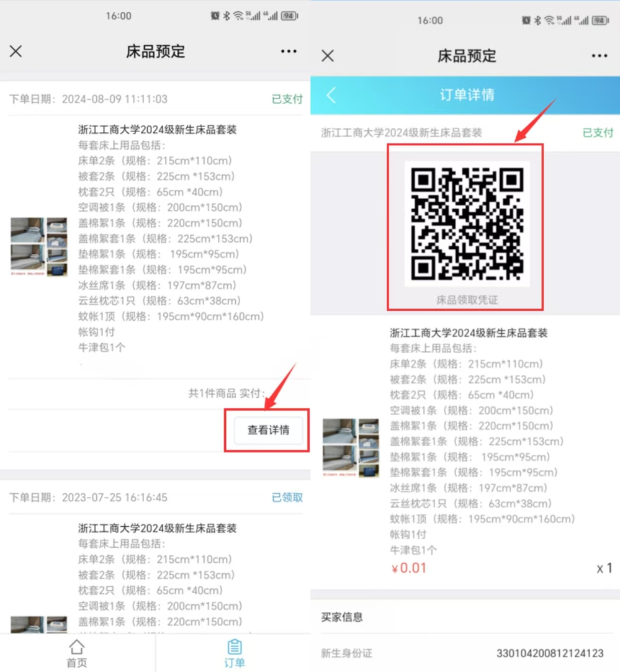
Task: Tap the battery indicator on left status bar
Action: click(x=289, y=16)
